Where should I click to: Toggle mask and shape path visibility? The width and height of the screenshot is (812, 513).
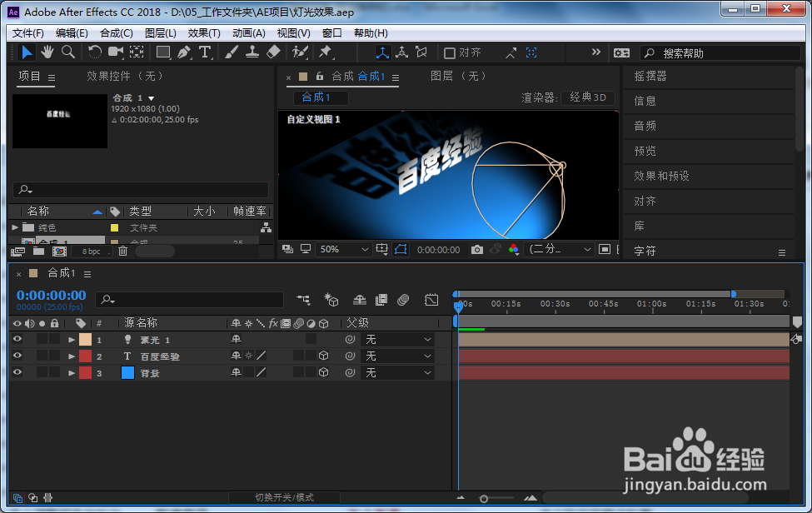tap(401, 250)
